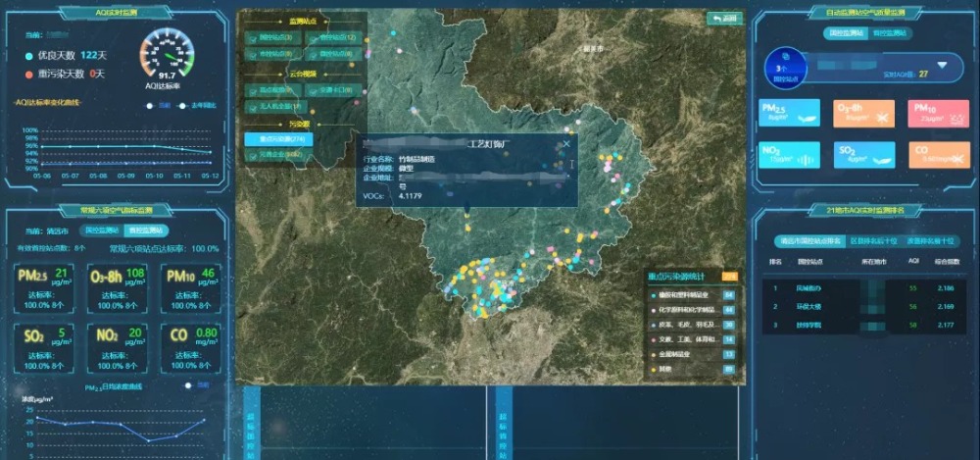Switch to the 省控监测站 tab in six indicators panel

147,230
